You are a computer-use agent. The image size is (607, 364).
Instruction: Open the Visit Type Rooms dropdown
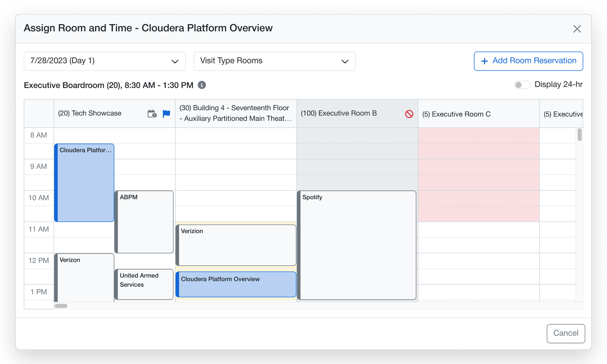coord(274,61)
